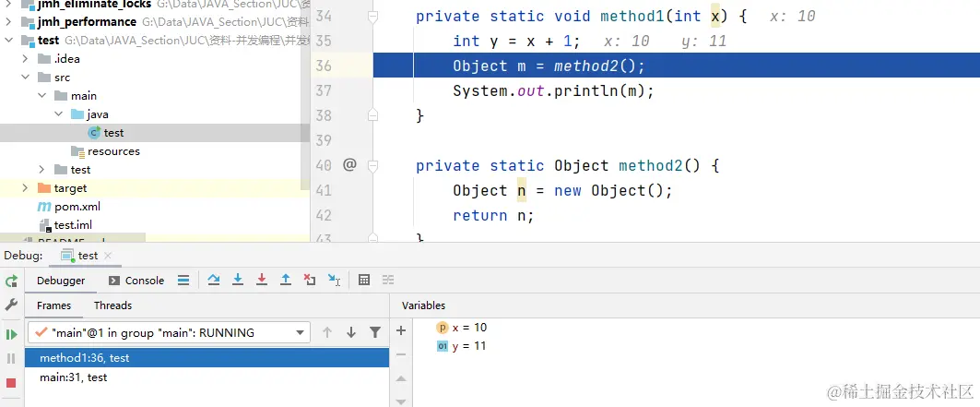The height and width of the screenshot is (407, 980).
Task: Collapse the main folder
Action: pyautogui.click(x=41, y=96)
